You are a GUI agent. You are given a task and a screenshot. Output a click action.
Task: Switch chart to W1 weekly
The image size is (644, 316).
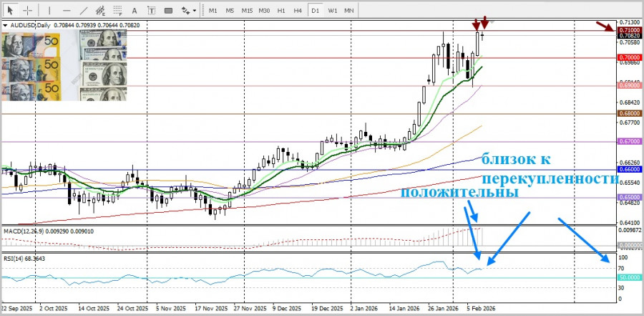coord(333,10)
